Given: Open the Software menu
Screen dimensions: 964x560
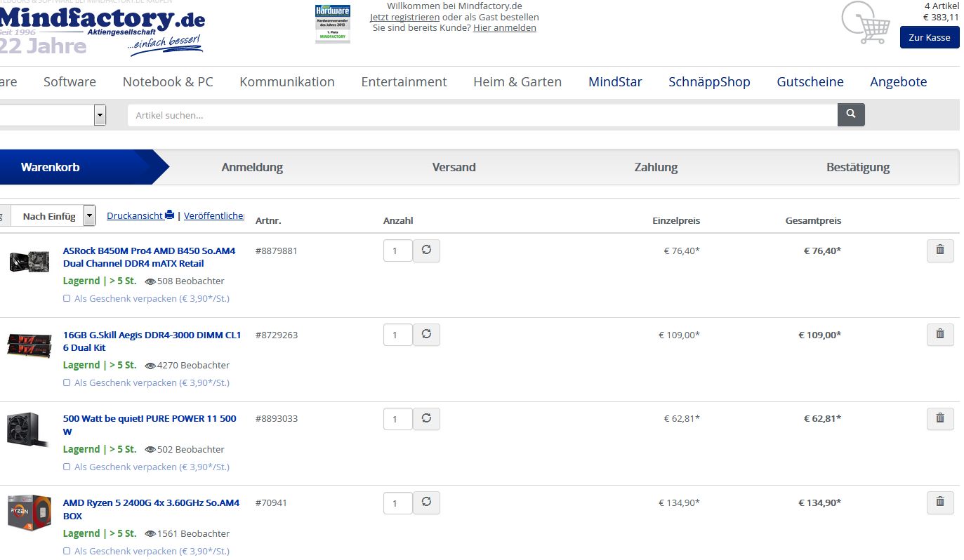Looking at the screenshot, I should [70, 81].
